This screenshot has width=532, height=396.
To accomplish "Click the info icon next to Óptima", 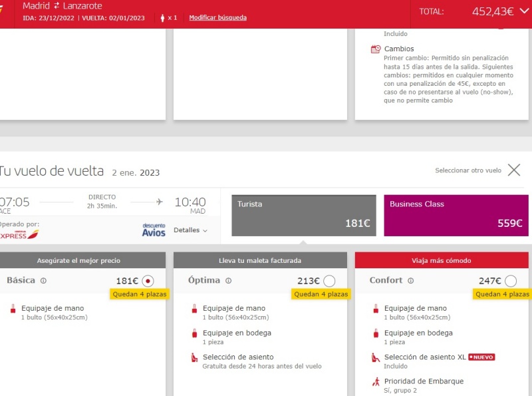I will 228,281.
